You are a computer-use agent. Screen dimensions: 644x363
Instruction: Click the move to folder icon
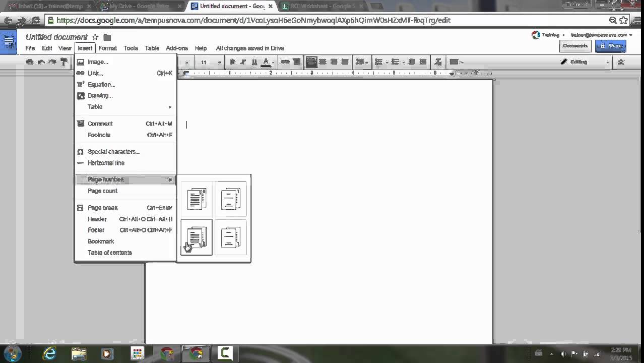coord(107,37)
